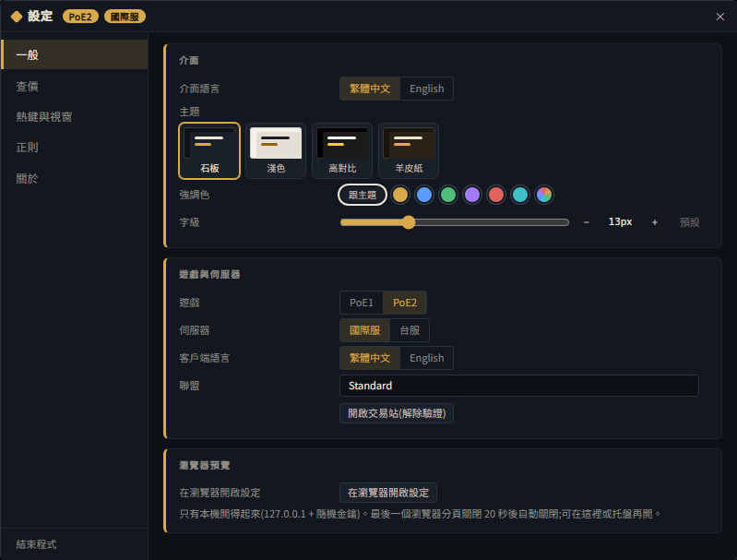
Task: Open the 正則 sidebar tab
Action: [75, 148]
